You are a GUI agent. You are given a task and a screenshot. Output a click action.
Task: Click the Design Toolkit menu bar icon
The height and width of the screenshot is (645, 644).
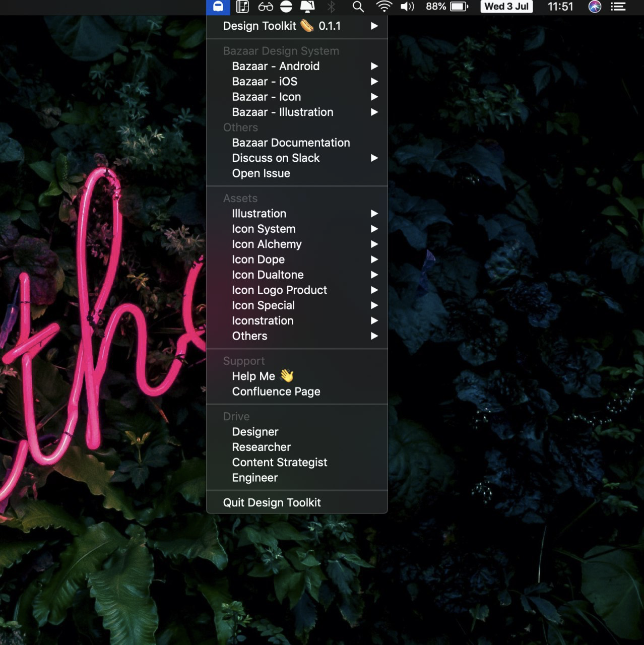[218, 7]
